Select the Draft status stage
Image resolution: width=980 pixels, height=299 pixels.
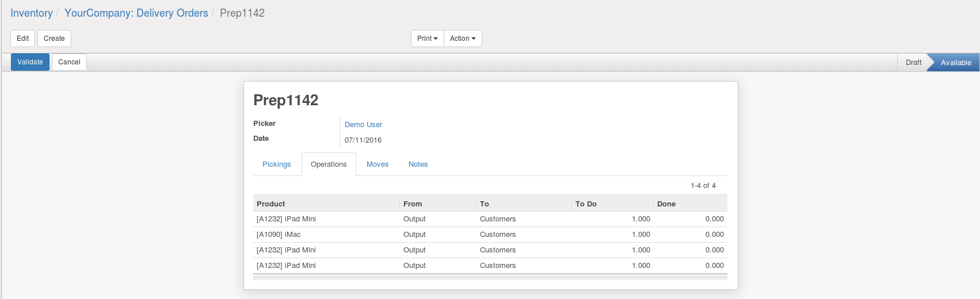point(913,63)
